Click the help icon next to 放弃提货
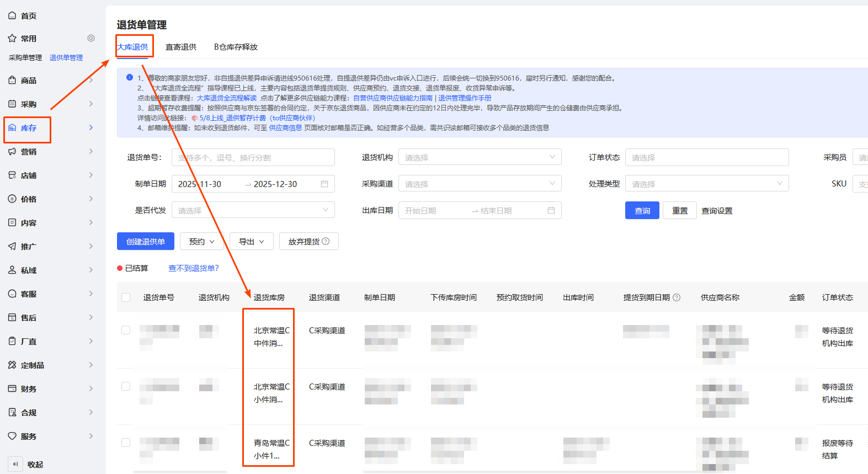Viewport: 868px width, 474px height. click(326, 241)
